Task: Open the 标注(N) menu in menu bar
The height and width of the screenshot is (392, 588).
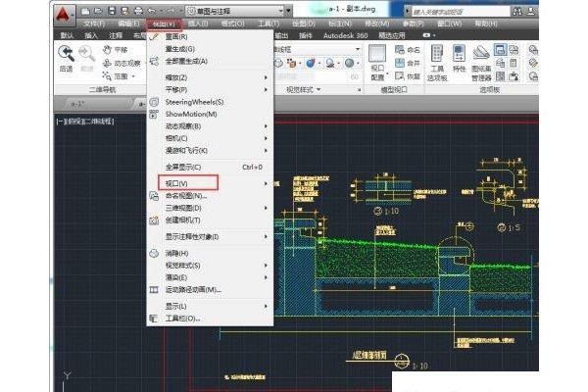Action: click(x=340, y=24)
